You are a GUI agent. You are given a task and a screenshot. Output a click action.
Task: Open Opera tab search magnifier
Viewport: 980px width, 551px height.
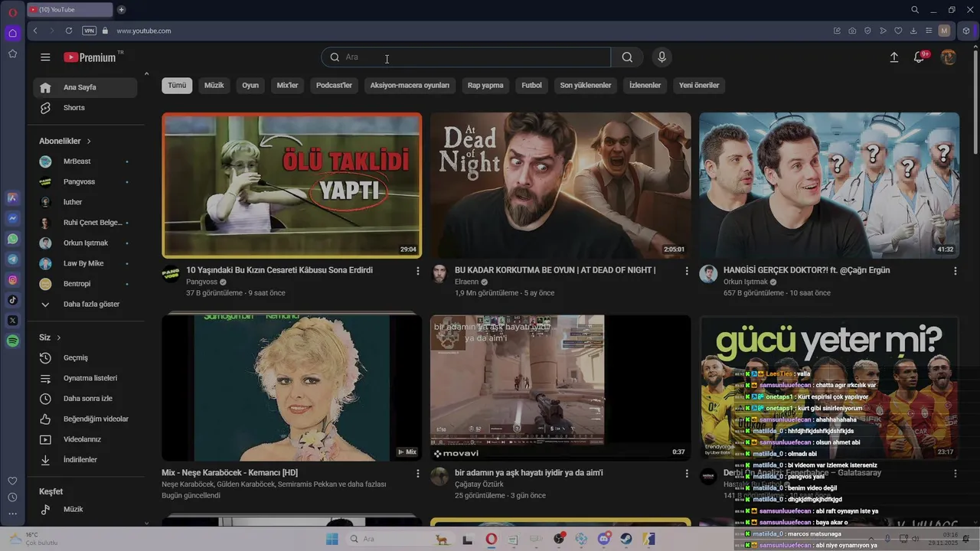[915, 10]
